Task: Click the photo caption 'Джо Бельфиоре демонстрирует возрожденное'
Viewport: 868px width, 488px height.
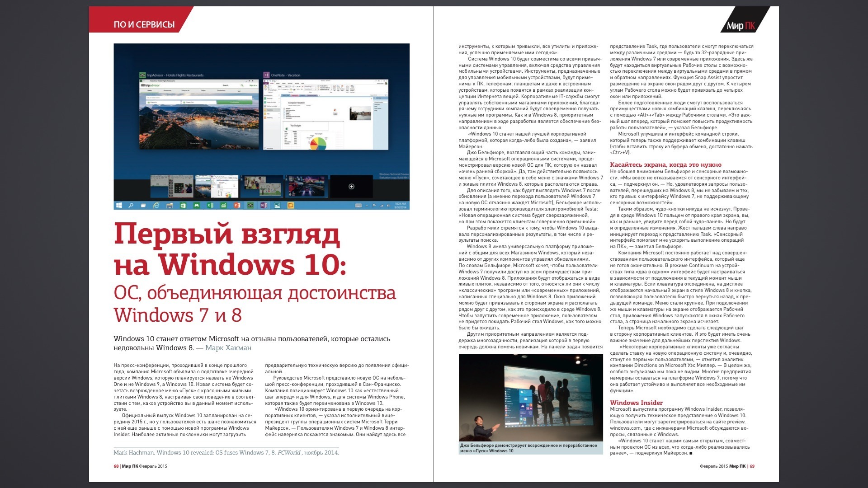Action: coord(528,448)
